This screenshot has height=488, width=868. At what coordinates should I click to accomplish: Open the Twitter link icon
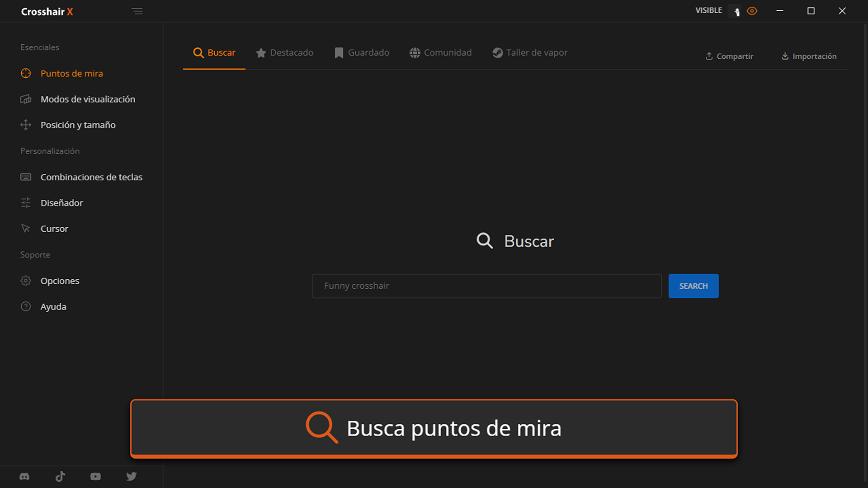click(x=132, y=477)
